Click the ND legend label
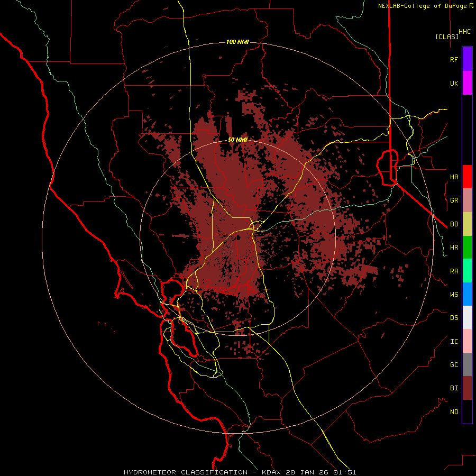 coord(454,412)
